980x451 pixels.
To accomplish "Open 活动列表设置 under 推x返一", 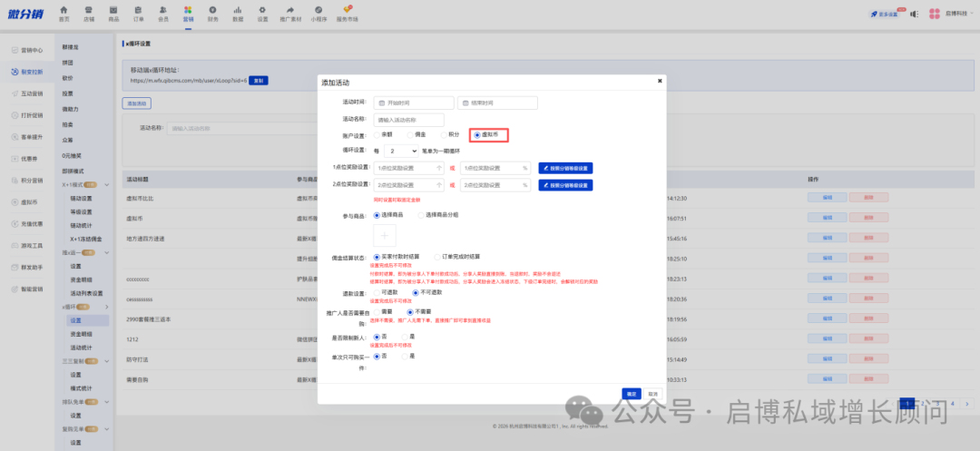I will pyautogui.click(x=86, y=293).
